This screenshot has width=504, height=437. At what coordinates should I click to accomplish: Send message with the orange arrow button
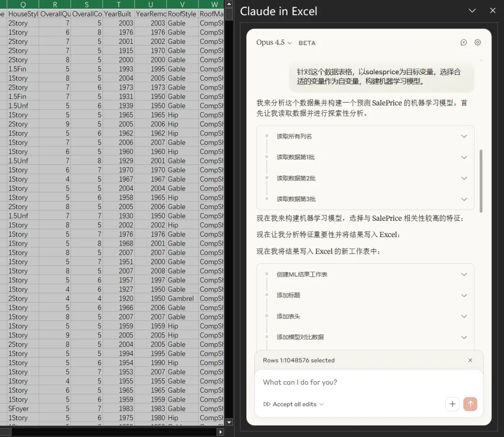pyautogui.click(x=470, y=404)
